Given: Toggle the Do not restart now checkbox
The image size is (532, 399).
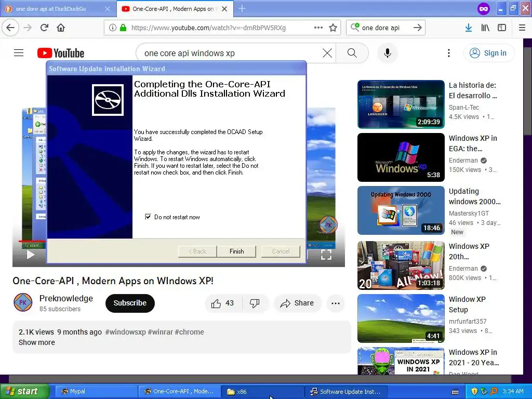Looking at the screenshot, I should point(148,217).
